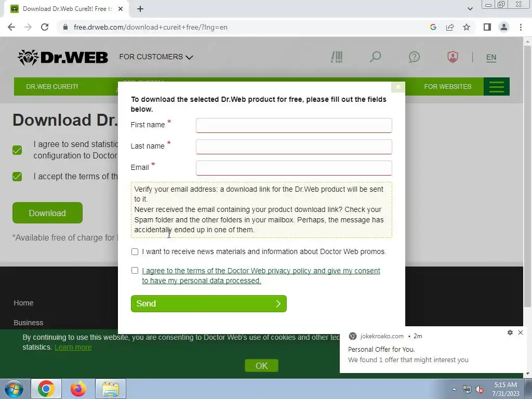This screenshot has width=532, height=399.
Task: Click the Dr.WEB logo
Action: click(x=63, y=57)
